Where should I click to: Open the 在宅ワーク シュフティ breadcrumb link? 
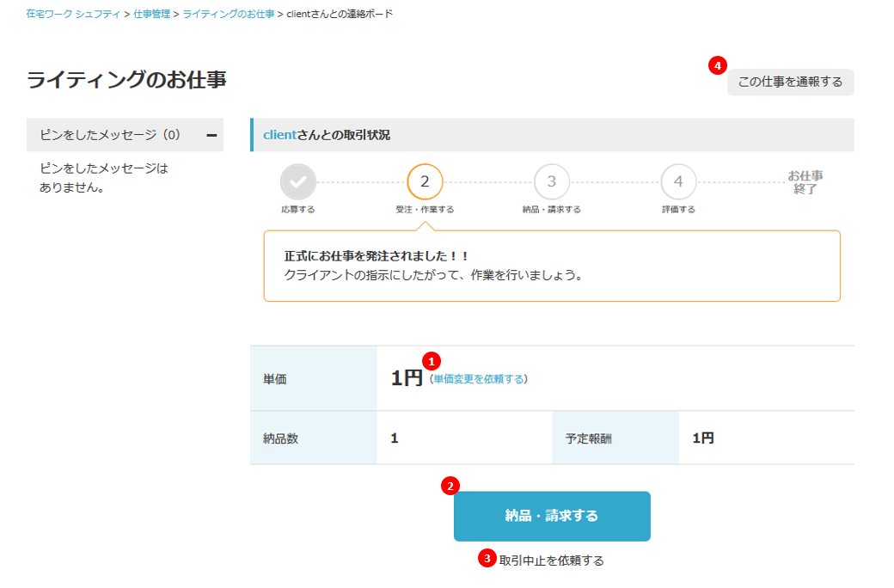click(73, 14)
